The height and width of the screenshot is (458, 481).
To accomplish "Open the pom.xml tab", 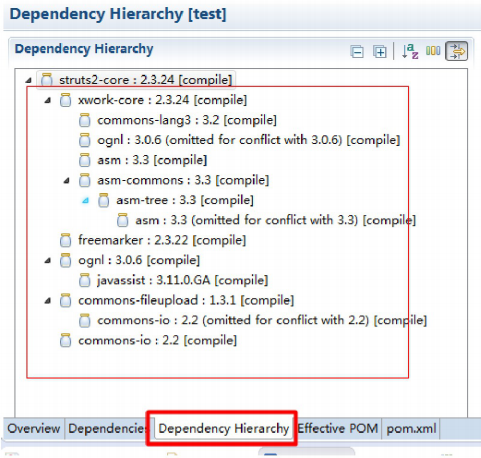I will pyautogui.click(x=411, y=428).
